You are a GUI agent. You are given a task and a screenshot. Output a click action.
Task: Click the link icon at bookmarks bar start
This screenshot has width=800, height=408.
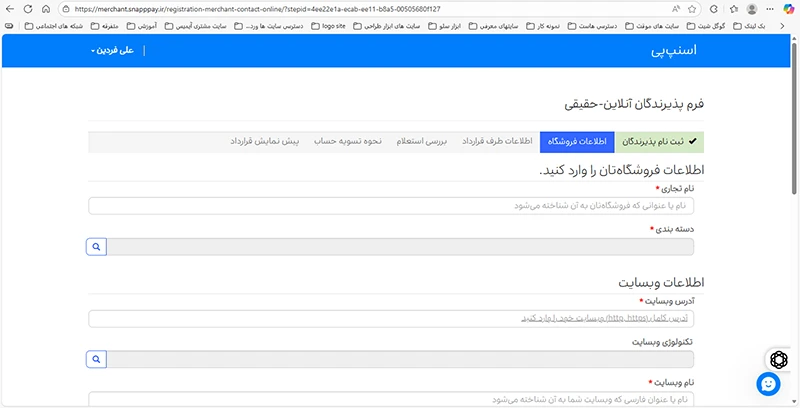coord(9,26)
